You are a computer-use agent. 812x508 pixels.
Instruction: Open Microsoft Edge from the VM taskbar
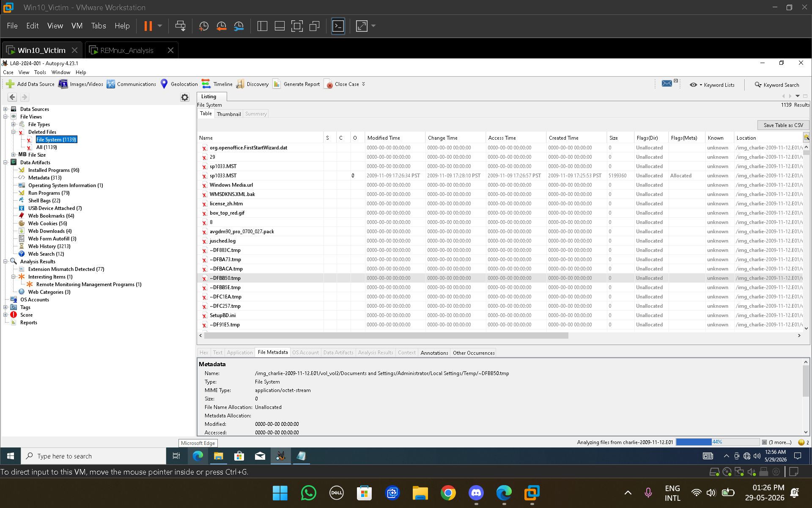coord(198,456)
